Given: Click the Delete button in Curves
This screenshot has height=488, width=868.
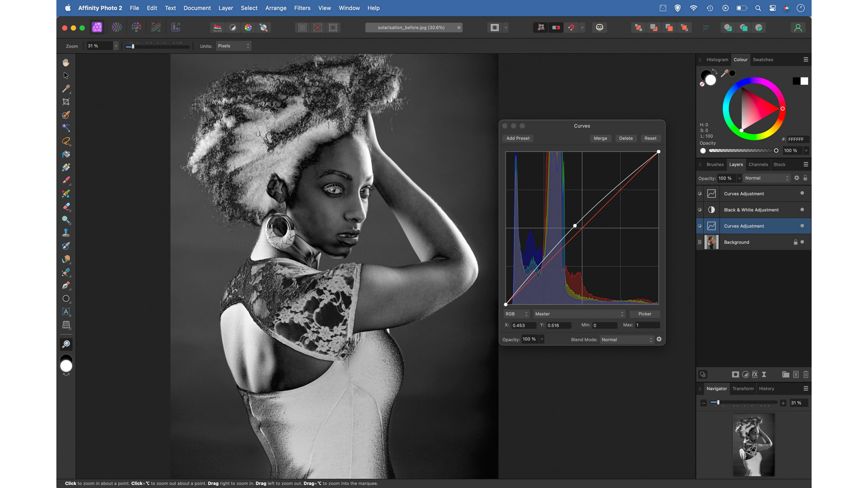Looking at the screenshot, I should click(x=625, y=138).
